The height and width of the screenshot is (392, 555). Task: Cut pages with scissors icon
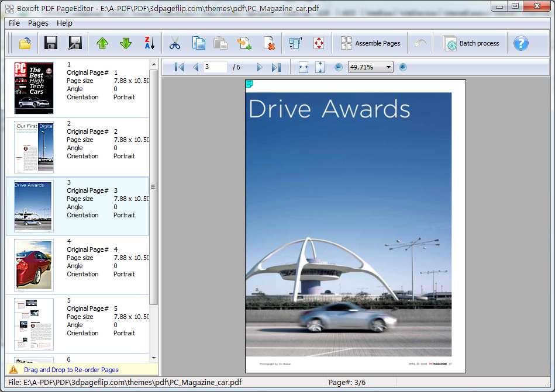click(175, 43)
